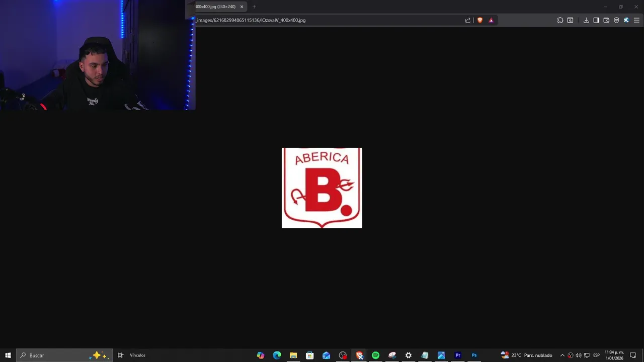644x362 pixels.
Task: Click the 23°C Parc. nublado weather widget
Action: (526, 355)
